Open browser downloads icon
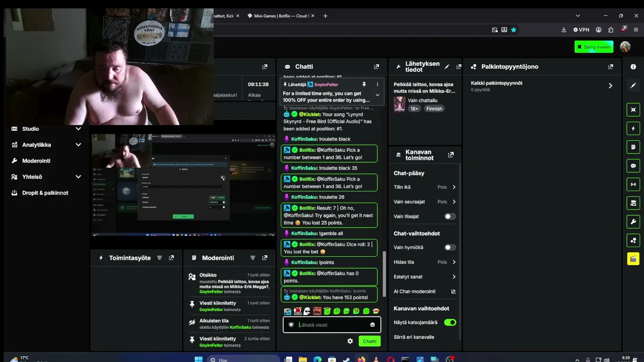644x362 pixels. [x=563, y=30]
